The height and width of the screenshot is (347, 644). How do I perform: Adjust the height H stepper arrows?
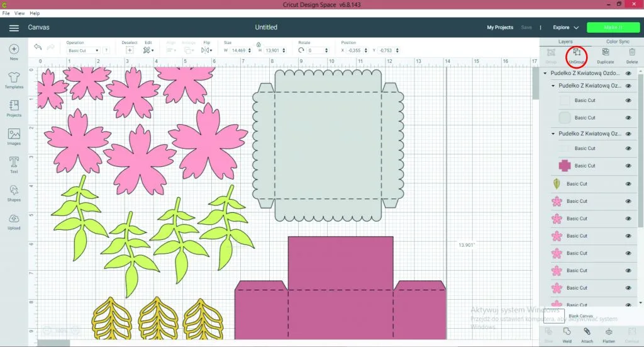coord(284,50)
